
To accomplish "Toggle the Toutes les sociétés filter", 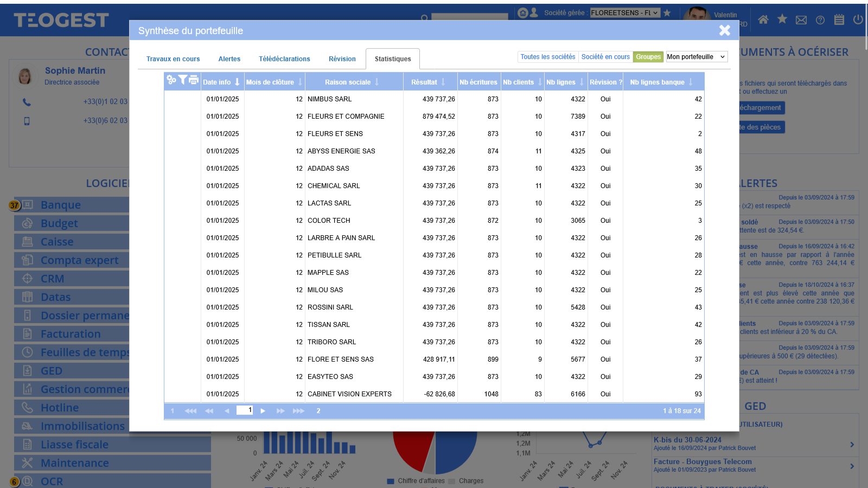I will tap(547, 57).
